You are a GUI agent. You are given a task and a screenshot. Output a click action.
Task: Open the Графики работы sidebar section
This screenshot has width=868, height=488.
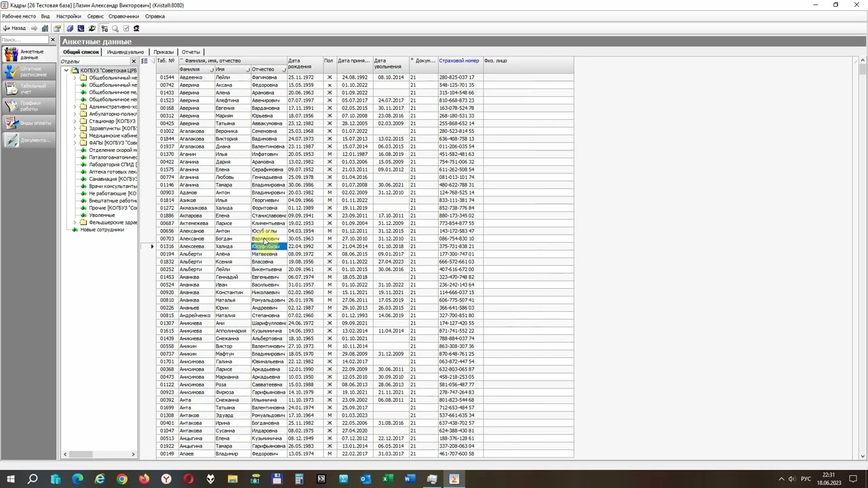point(29,106)
